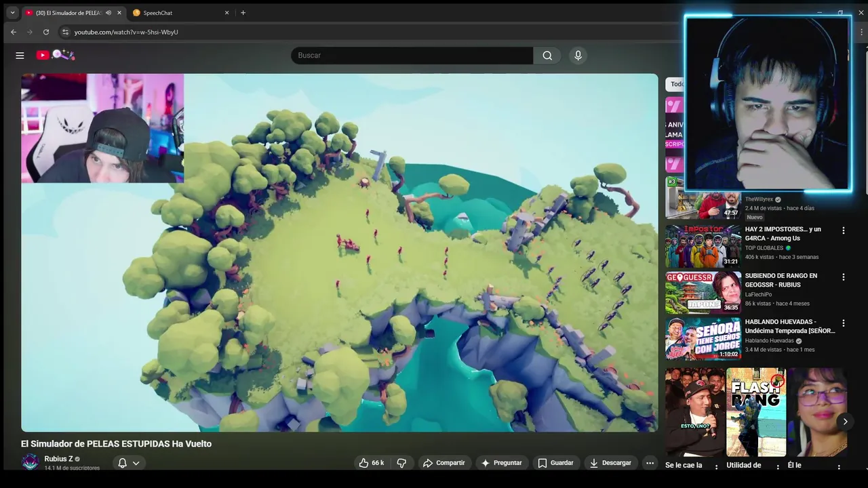Mute the YouTube tab audio icon
This screenshot has height=488, width=868.
click(108, 13)
